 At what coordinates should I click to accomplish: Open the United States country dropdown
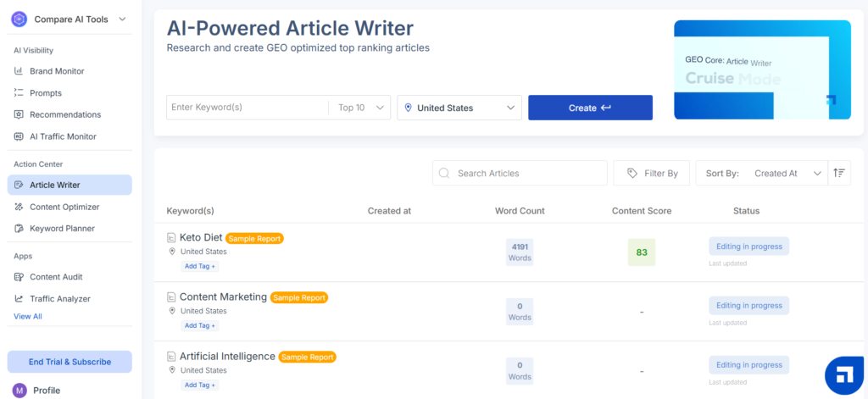pyautogui.click(x=459, y=108)
